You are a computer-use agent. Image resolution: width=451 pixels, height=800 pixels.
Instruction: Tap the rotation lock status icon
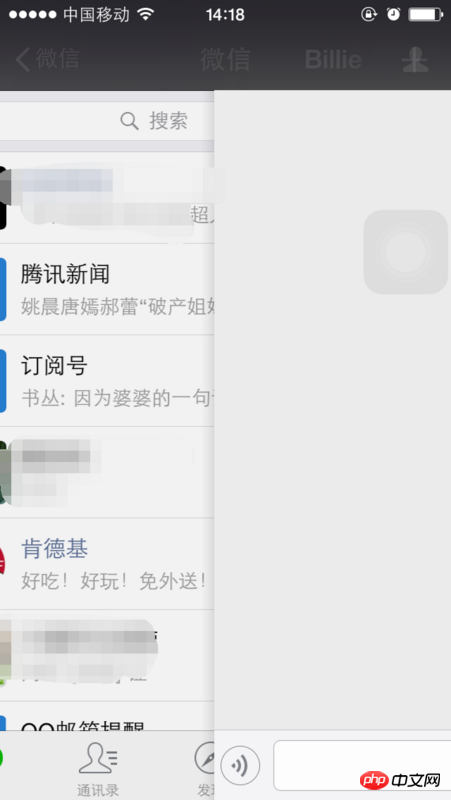(x=368, y=14)
